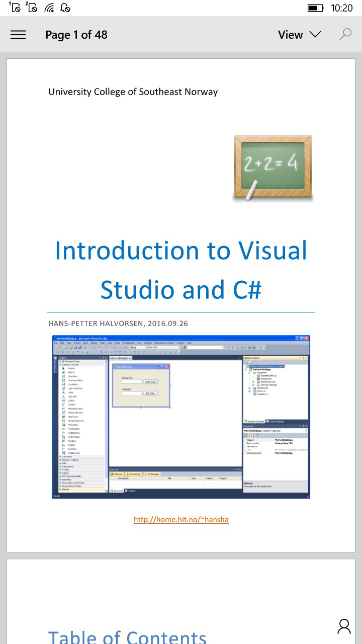Tap the notification icon next to the Wi-Fi icon
362x644 pixels.
click(65, 8)
